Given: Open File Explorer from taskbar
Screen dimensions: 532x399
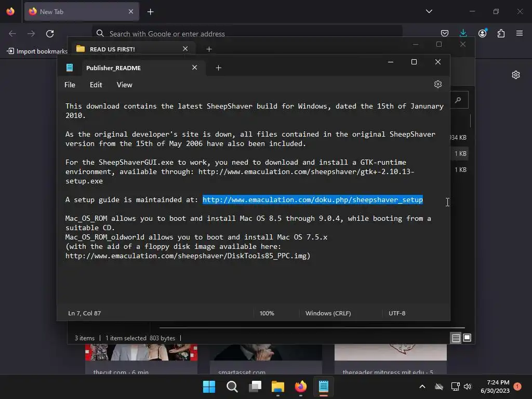Looking at the screenshot, I should tap(278, 387).
